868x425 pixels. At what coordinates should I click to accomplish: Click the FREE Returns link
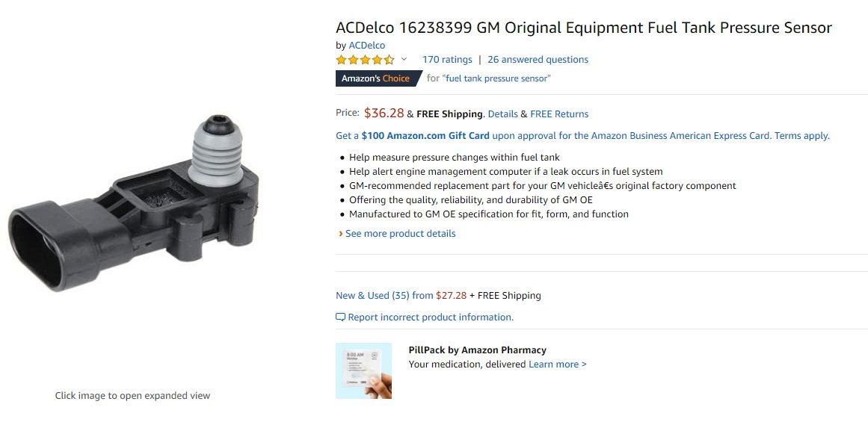pyautogui.click(x=559, y=114)
